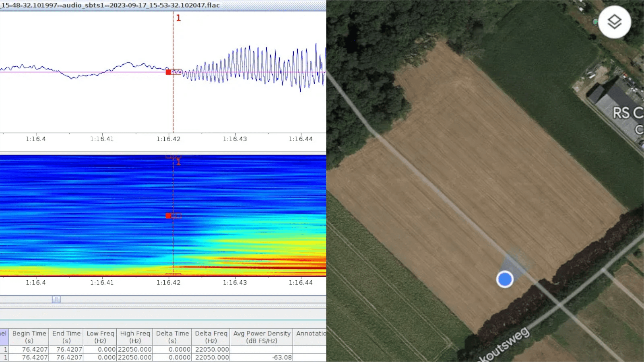Sort by End Time column header
Screen dimensions: 644x362
(x=66, y=337)
